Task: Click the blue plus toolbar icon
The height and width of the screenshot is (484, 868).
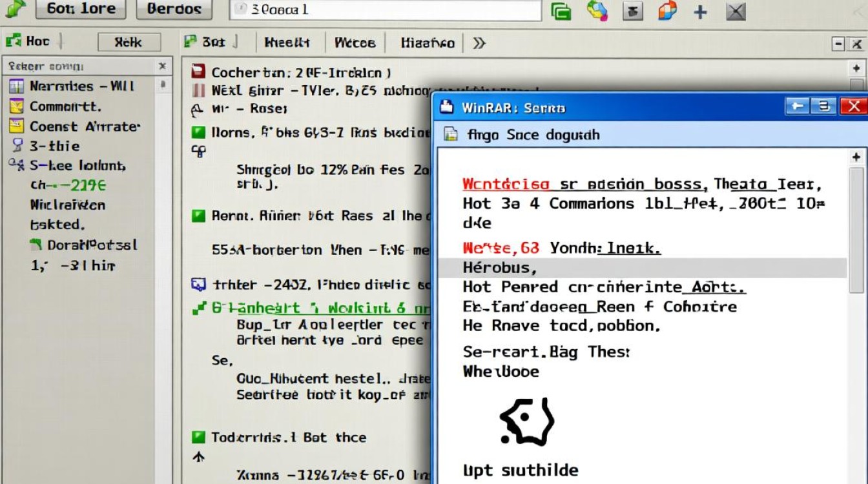Action: tap(700, 12)
